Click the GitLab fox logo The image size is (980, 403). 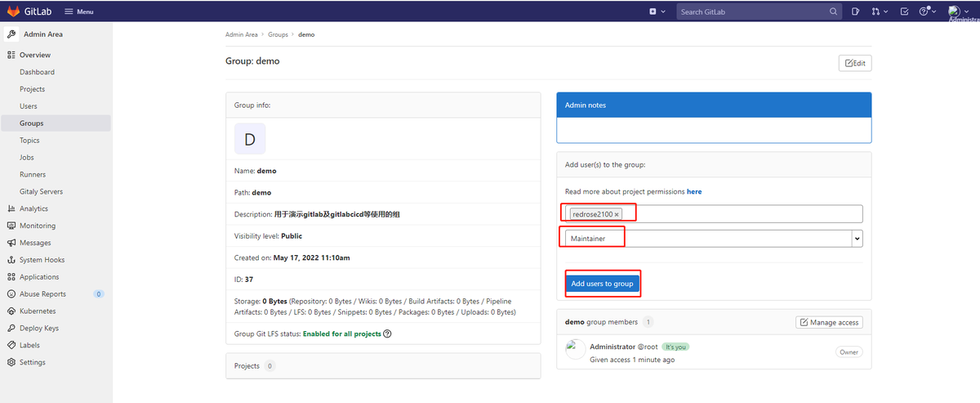[x=14, y=11]
